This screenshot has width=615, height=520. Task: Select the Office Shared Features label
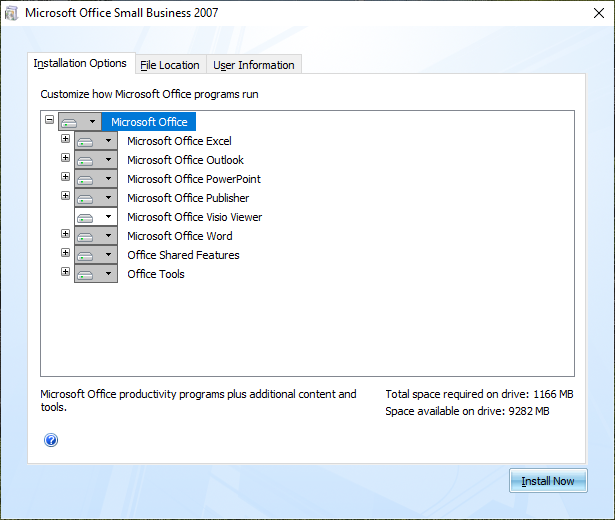point(183,255)
